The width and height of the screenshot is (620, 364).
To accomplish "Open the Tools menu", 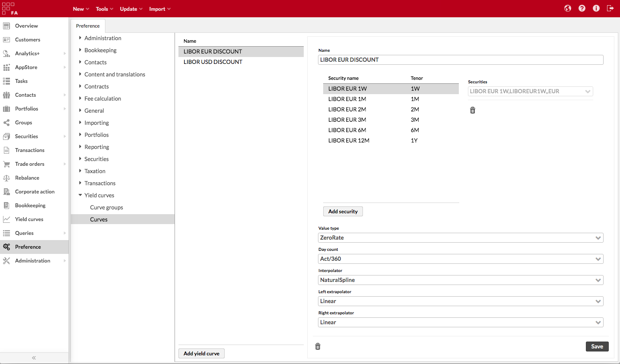I will tap(105, 9).
